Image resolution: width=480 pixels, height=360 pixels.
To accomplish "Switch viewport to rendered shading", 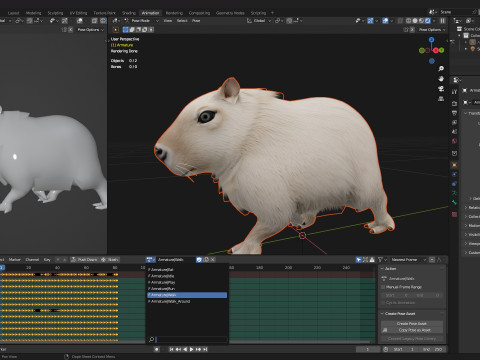I will click(428, 21).
